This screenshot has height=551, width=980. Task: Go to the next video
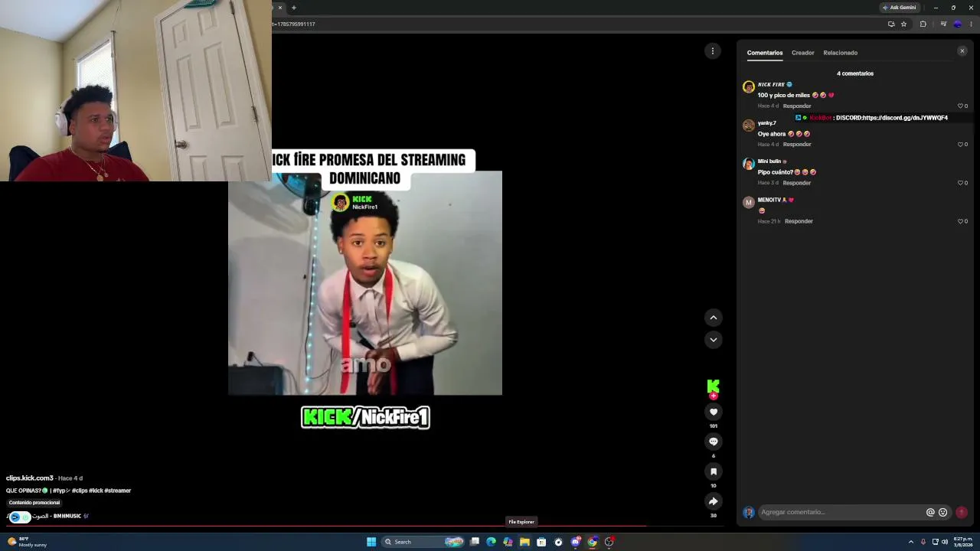[714, 340]
